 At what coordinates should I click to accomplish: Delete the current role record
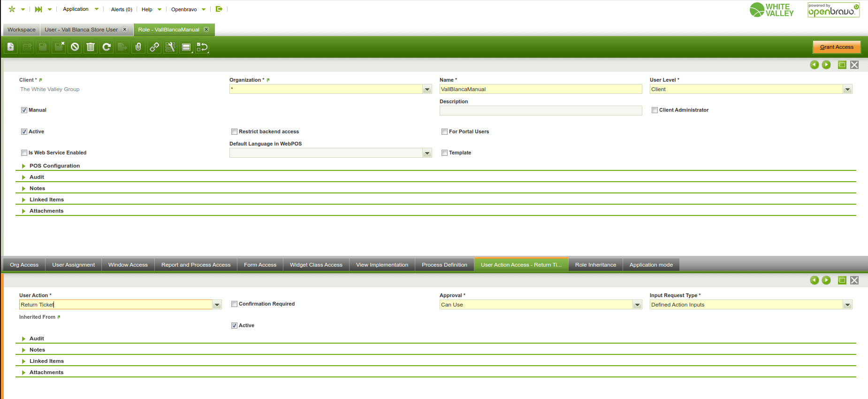(x=91, y=47)
